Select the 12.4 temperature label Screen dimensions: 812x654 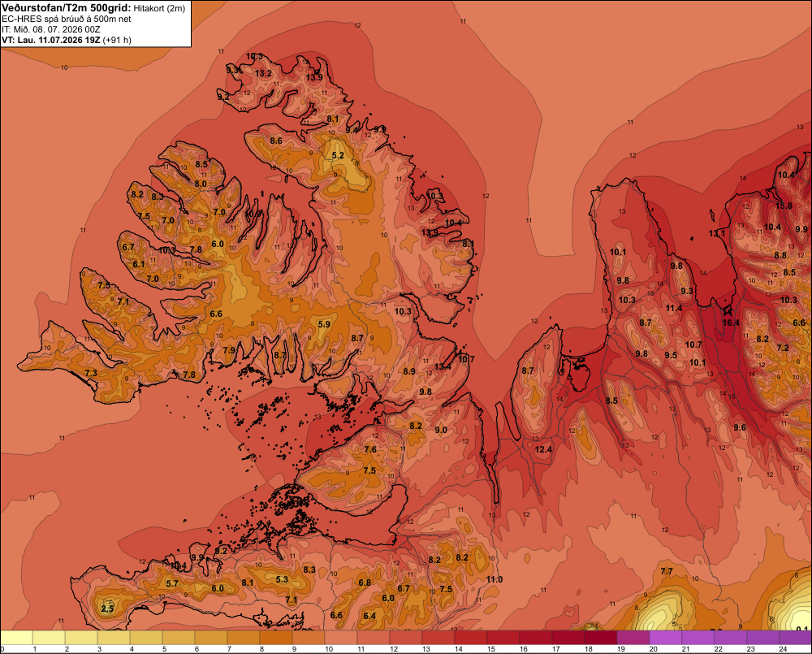543,449
